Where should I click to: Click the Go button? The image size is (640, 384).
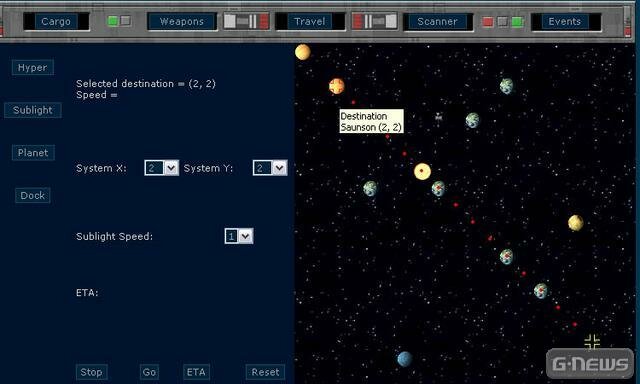(x=149, y=372)
